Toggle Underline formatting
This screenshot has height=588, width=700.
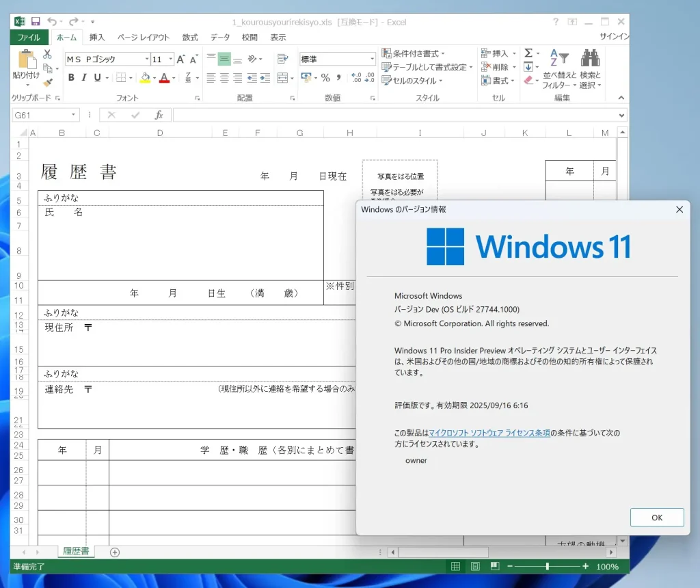(97, 78)
